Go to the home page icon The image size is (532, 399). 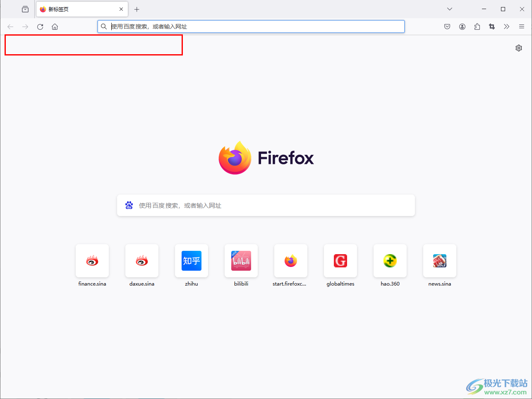coord(55,26)
